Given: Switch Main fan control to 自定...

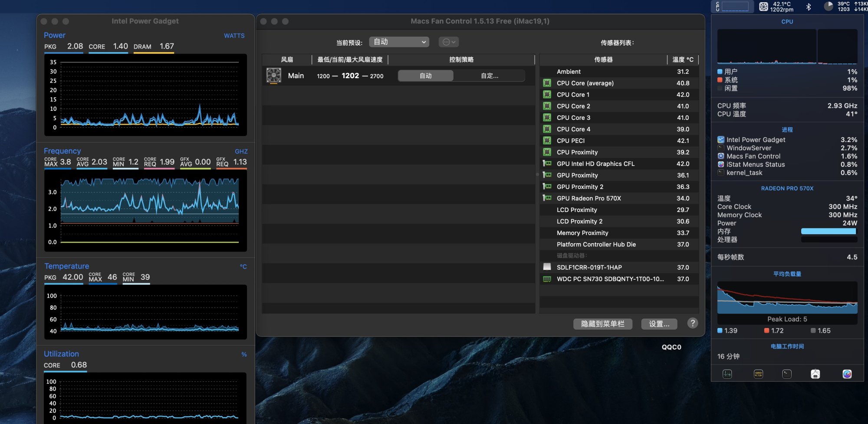Looking at the screenshot, I should [x=489, y=76].
